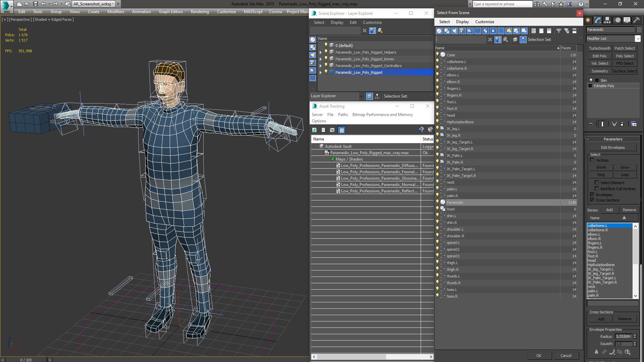Viewport: 644px width, 362px height.
Task: Expand Paramedic_Low_Poly_Rigged_Helpers layer
Action: [x=321, y=52]
